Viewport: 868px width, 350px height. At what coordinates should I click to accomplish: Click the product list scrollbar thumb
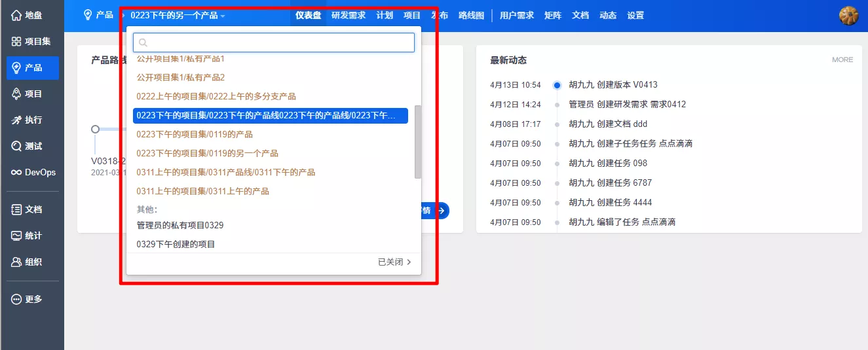418,141
